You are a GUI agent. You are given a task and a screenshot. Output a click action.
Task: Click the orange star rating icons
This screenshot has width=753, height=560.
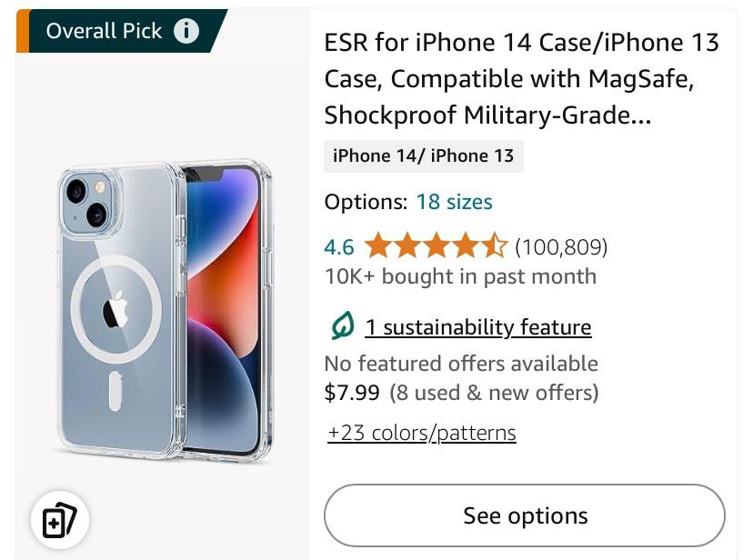pyautogui.click(x=435, y=246)
